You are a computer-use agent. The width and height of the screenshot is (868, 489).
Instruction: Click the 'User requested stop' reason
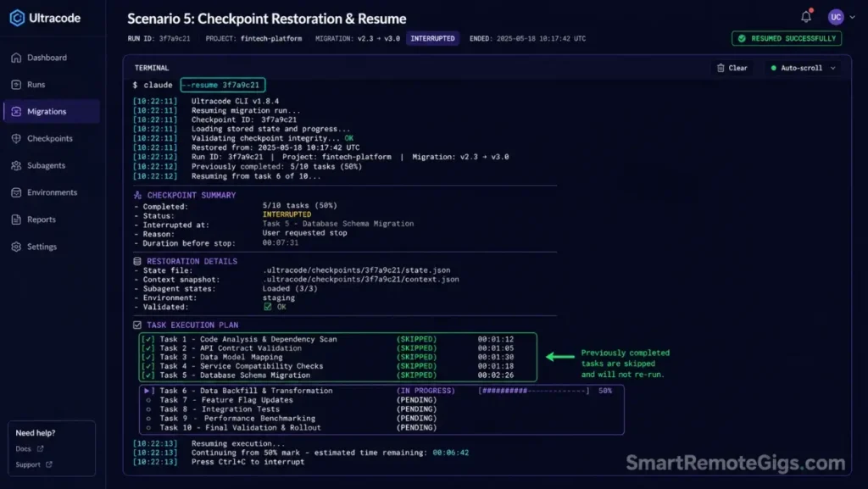point(305,233)
